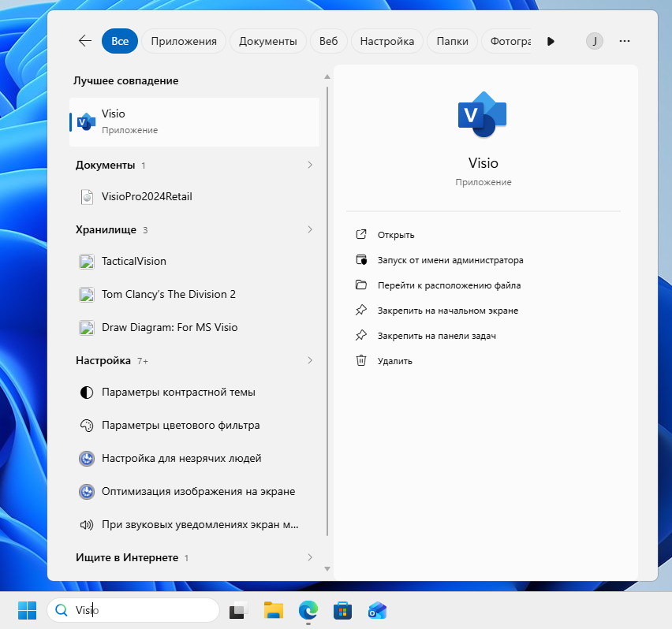Click scrollbar up arrow in results list
The width and height of the screenshot is (672, 629).
click(327, 76)
